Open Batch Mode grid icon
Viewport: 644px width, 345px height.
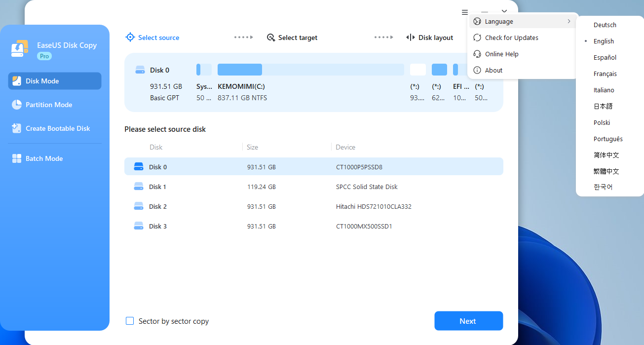(17, 158)
